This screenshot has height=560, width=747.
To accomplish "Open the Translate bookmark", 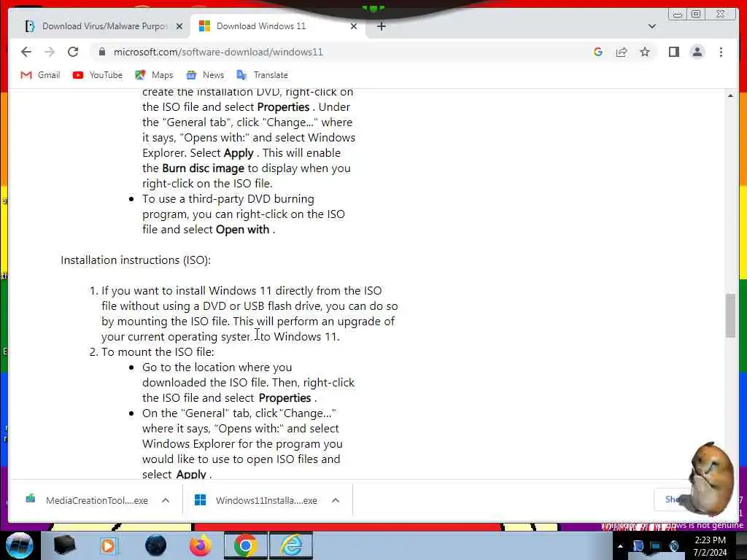I will click(262, 75).
